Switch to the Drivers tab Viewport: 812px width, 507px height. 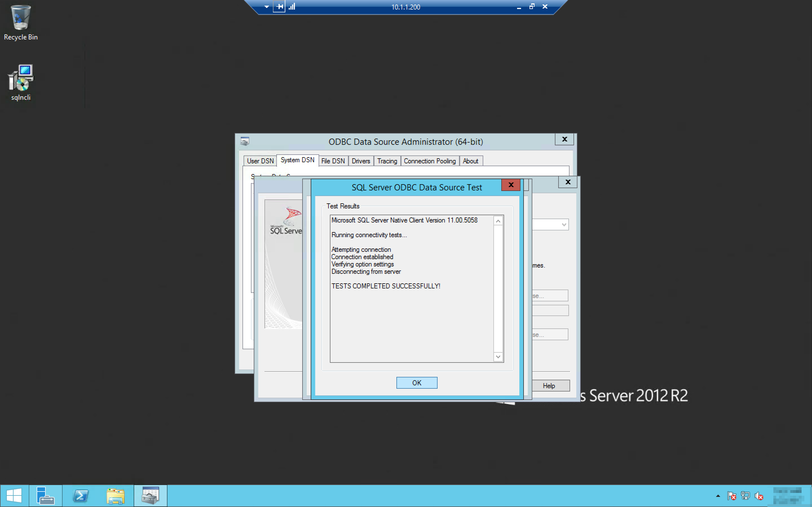[361, 161]
